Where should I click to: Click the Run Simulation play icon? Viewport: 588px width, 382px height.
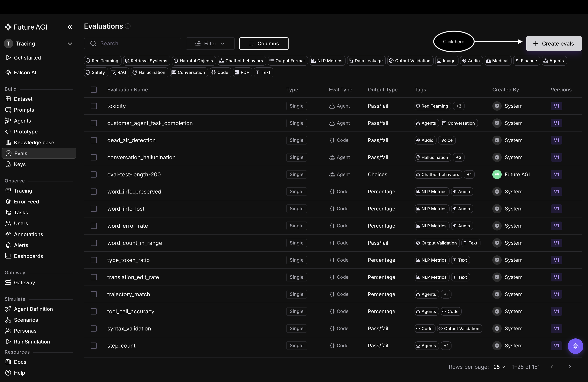(x=8, y=342)
